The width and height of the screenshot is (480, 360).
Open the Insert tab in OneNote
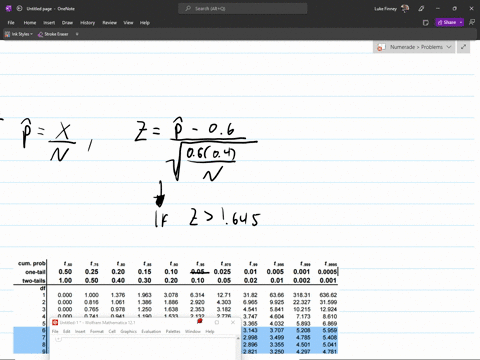[x=49, y=23]
